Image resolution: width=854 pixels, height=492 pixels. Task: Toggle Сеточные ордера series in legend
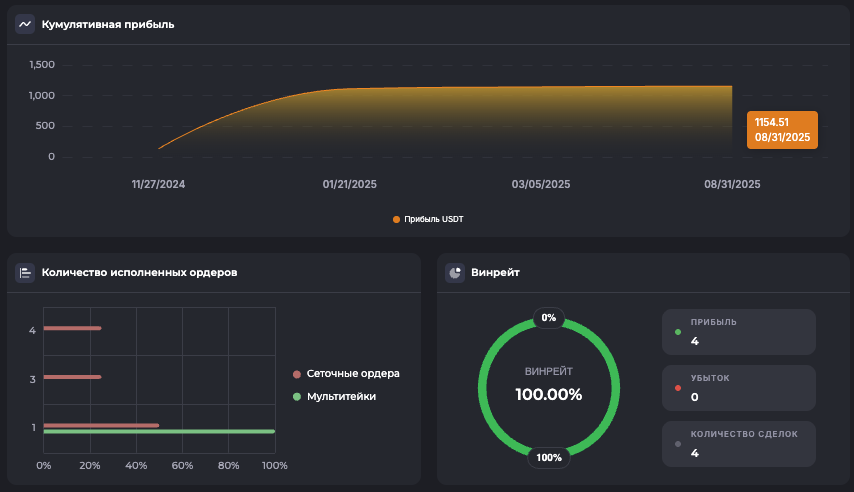[346, 374]
